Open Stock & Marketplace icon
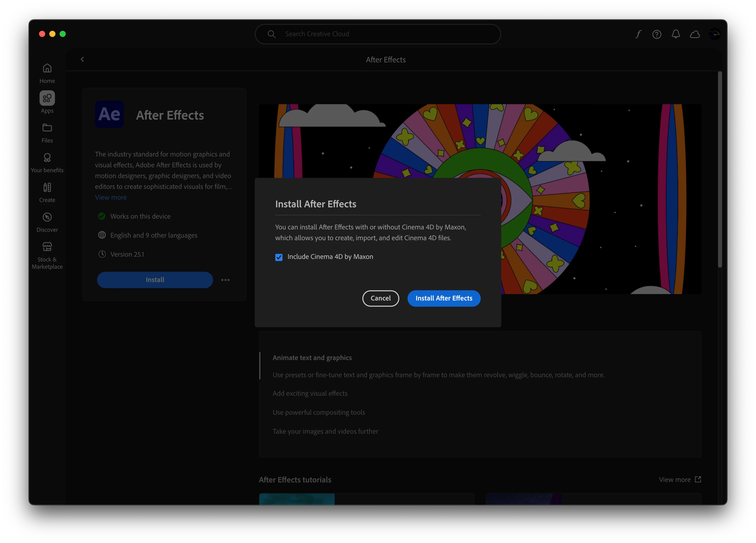The image size is (756, 543). coord(47,247)
